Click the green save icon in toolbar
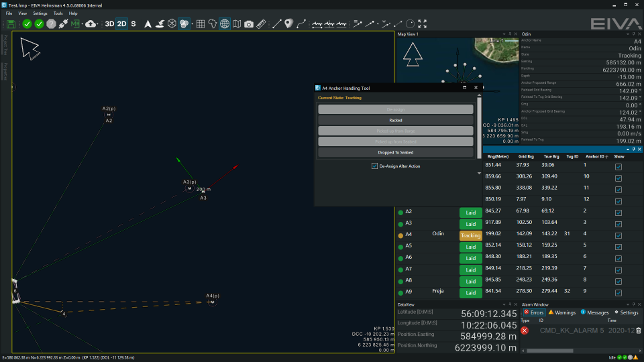This screenshot has width=644, height=362. (x=11, y=24)
